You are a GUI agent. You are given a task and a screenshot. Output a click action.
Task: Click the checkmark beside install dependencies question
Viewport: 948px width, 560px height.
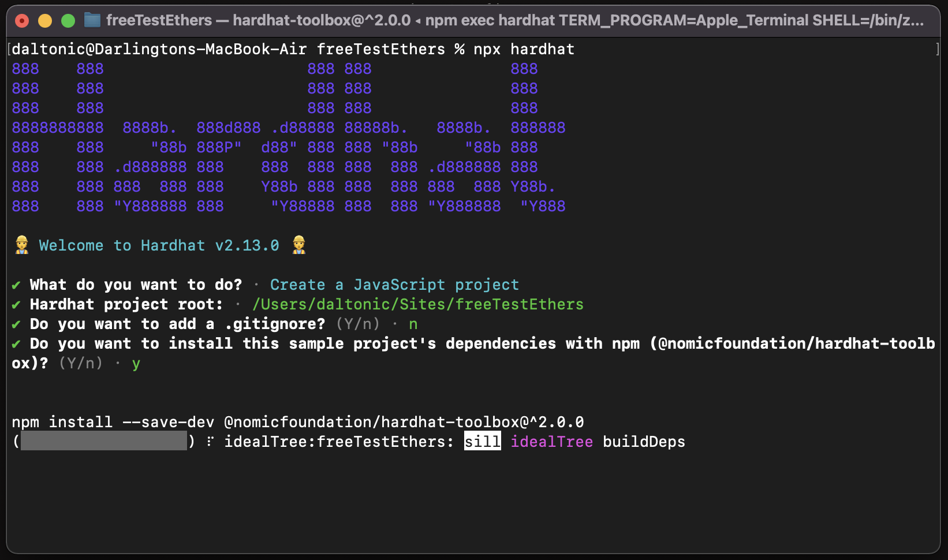click(16, 344)
